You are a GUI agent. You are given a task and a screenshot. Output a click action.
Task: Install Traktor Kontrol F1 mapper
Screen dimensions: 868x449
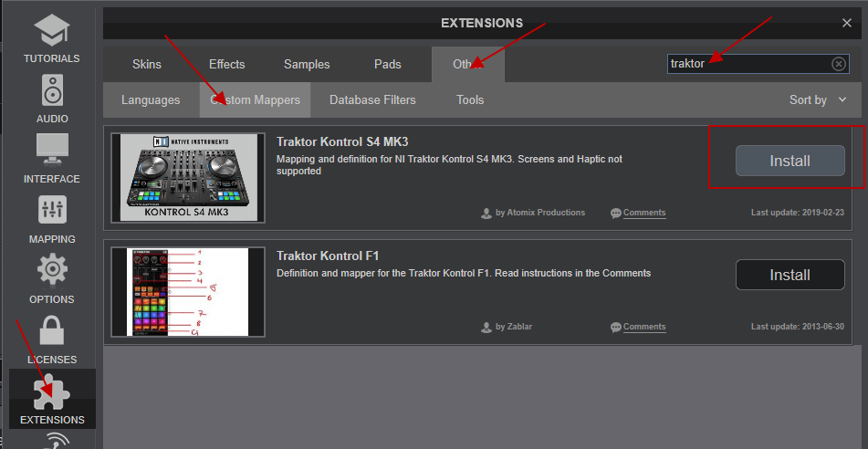click(790, 275)
